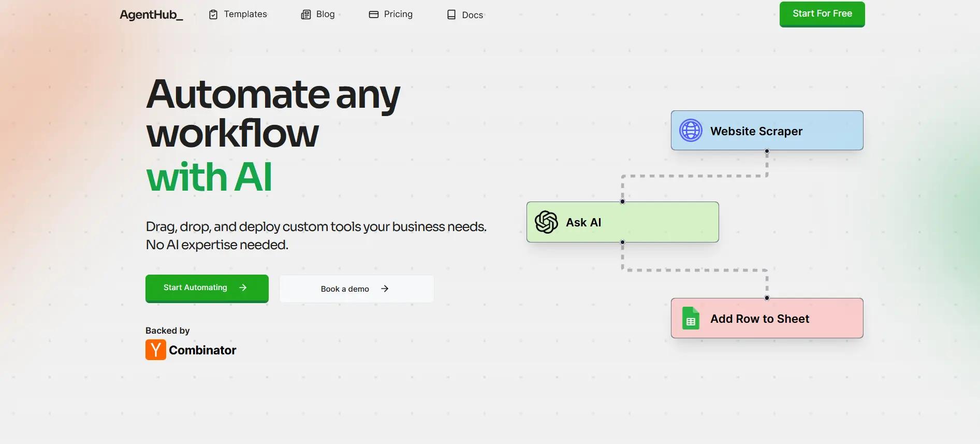
Task: Open the AgentHub_ logo home link
Action: [151, 15]
